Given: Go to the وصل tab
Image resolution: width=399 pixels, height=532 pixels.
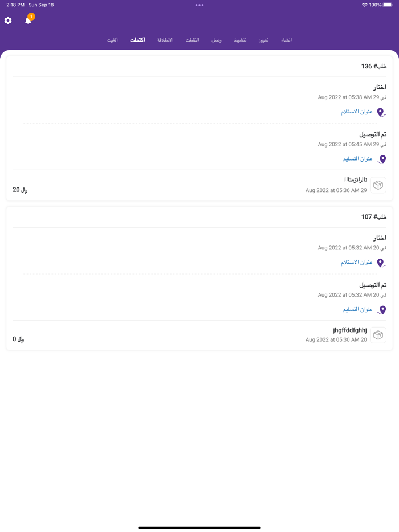Looking at the screenshot, I should click(217, 40).
